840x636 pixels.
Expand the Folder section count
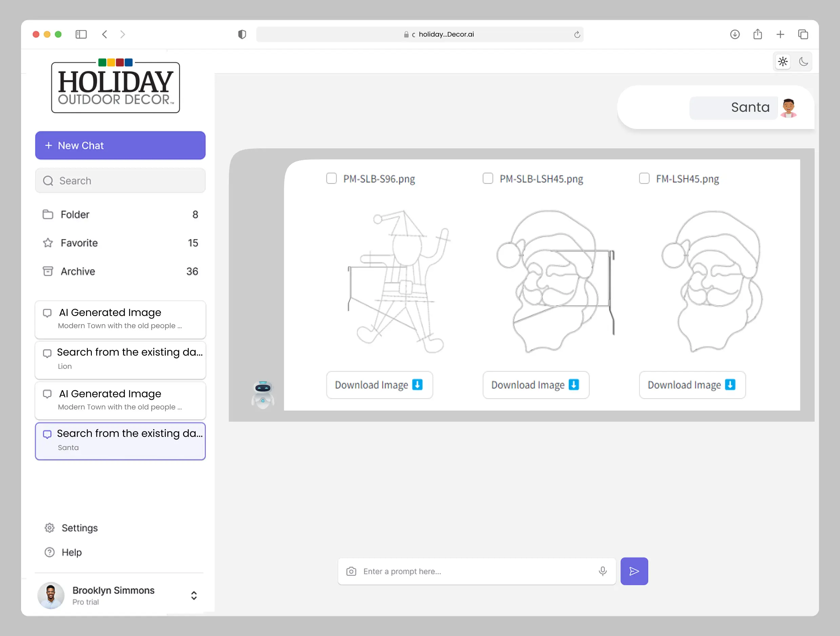click(195, 214)
